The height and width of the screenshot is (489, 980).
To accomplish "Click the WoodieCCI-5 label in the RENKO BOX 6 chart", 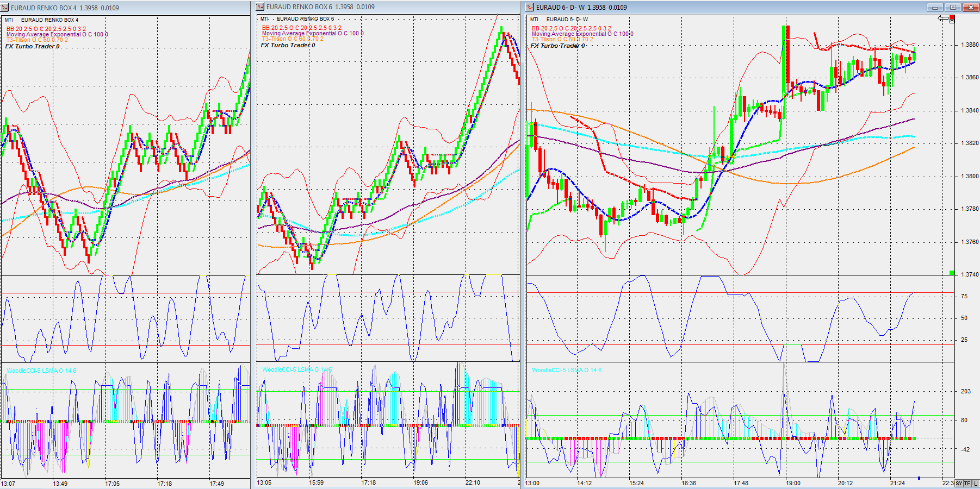I will point(297,369).
